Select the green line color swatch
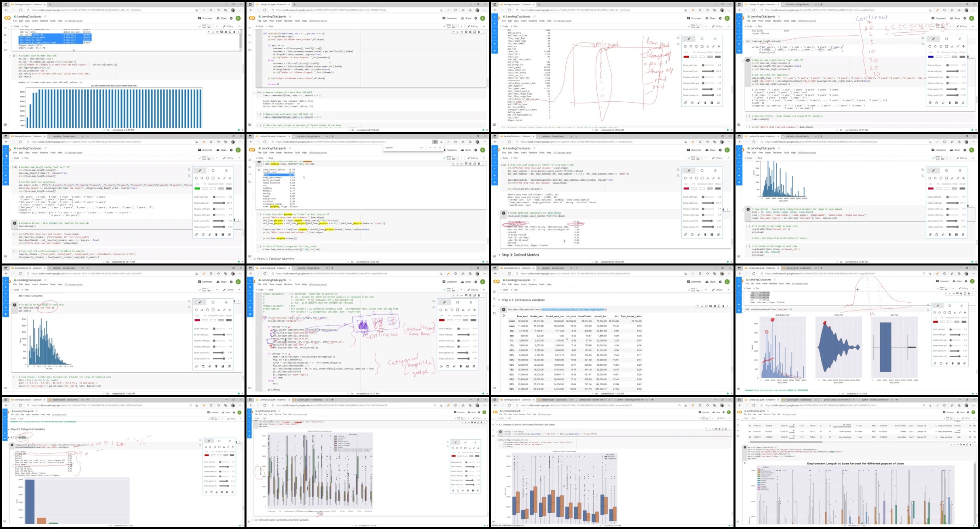 click(x=197, y=188)
